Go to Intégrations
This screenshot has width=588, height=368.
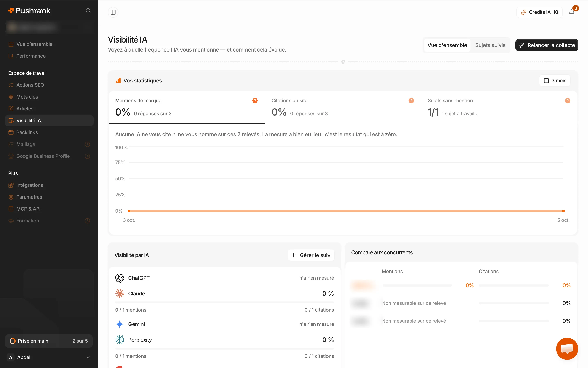pos(49,185)
